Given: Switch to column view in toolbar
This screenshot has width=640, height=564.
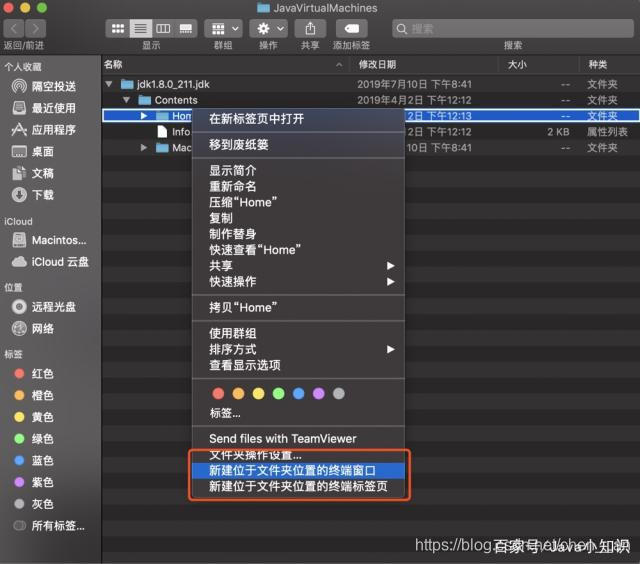Looking at the screenshot, I should pos(163,29).
